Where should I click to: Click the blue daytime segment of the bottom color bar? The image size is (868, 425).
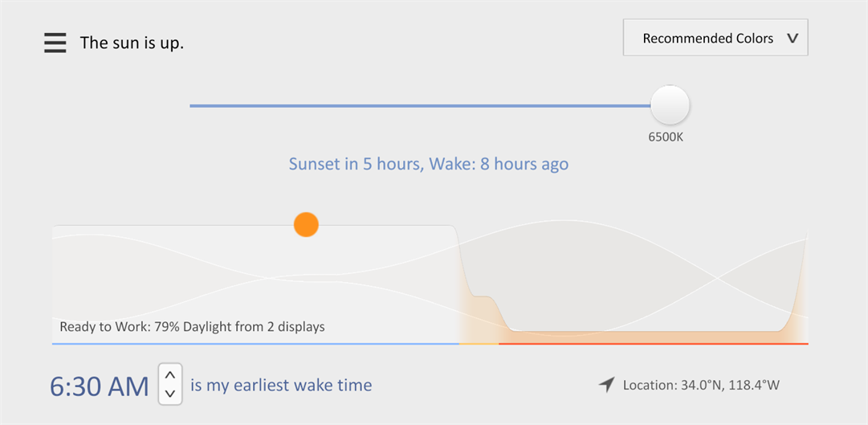click(x=255, y=344)
